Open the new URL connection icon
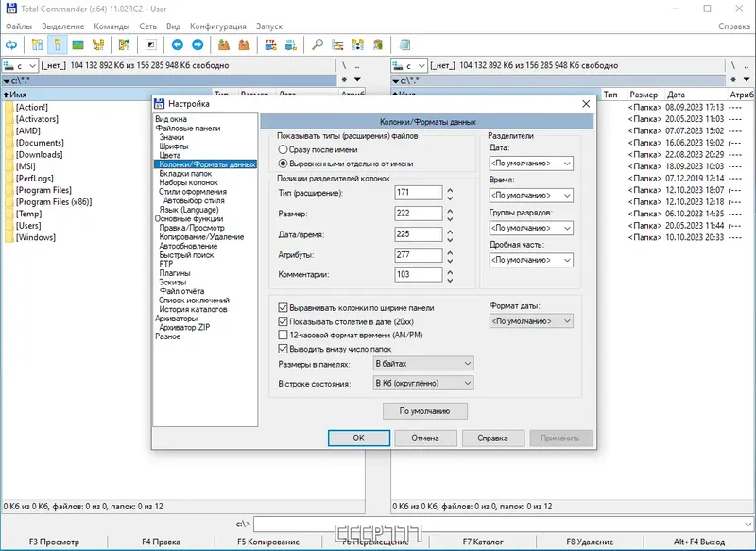The height and width of the screenshot is (551, 756). pyautogui.click(x=291, y=45)
